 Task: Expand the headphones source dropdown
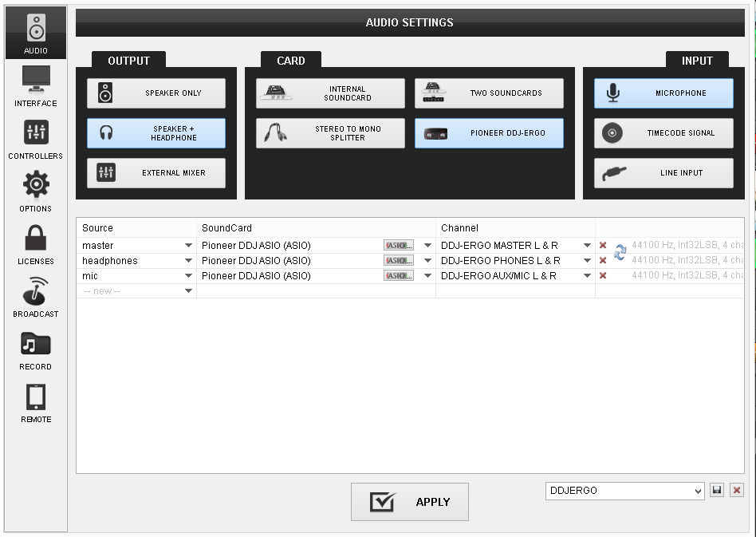coord(188,261)
